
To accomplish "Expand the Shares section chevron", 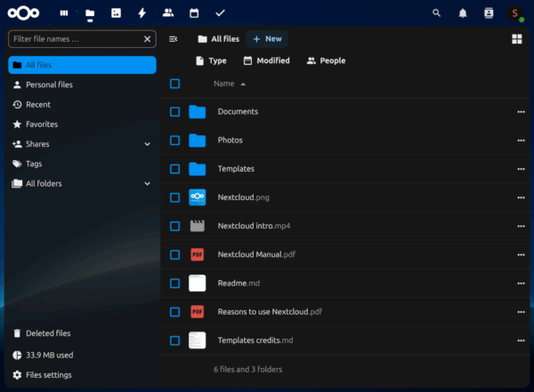I will [x=147, y=144].
